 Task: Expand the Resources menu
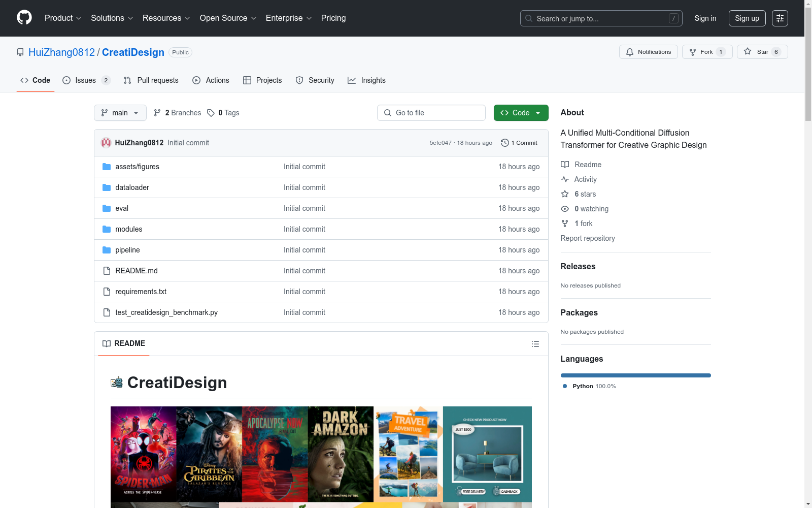coord(166,18)
